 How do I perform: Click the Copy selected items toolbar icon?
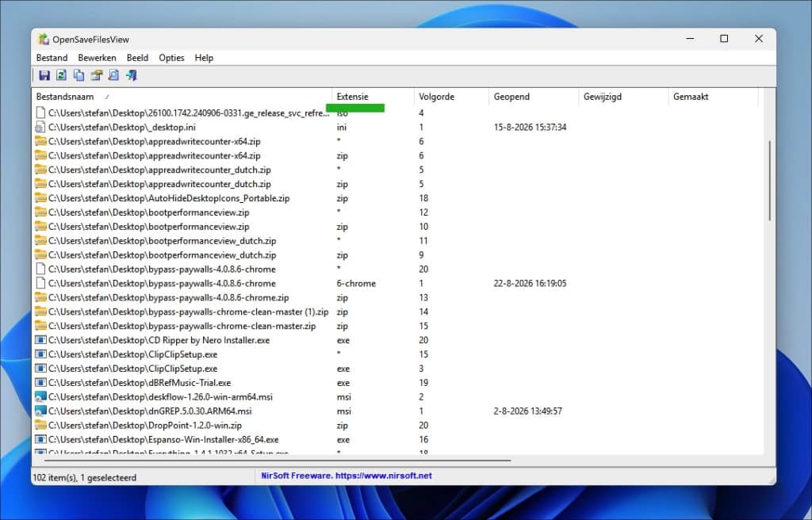tap(79, 75)
